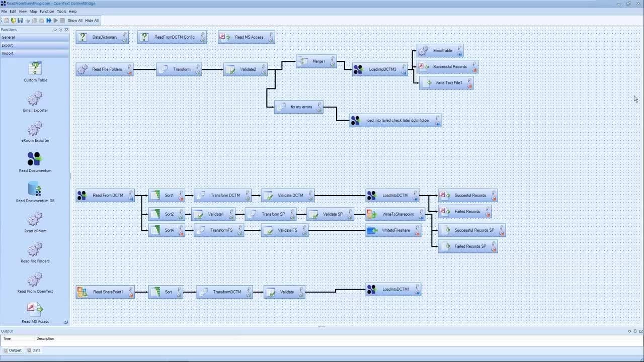Image resolution: width=644 pixels, height=362 pixels.
Task: Select the Successful Records SP node
Action: click(x=472, y=230)
